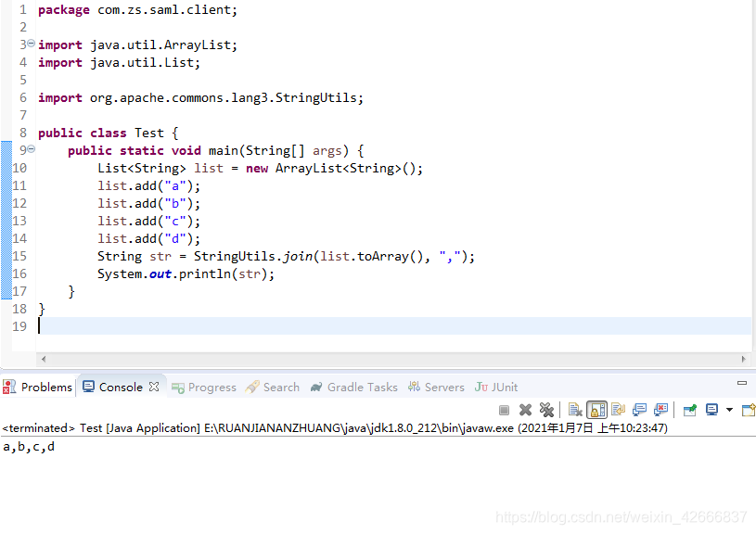Toggle word wrap in the Console

619,410
